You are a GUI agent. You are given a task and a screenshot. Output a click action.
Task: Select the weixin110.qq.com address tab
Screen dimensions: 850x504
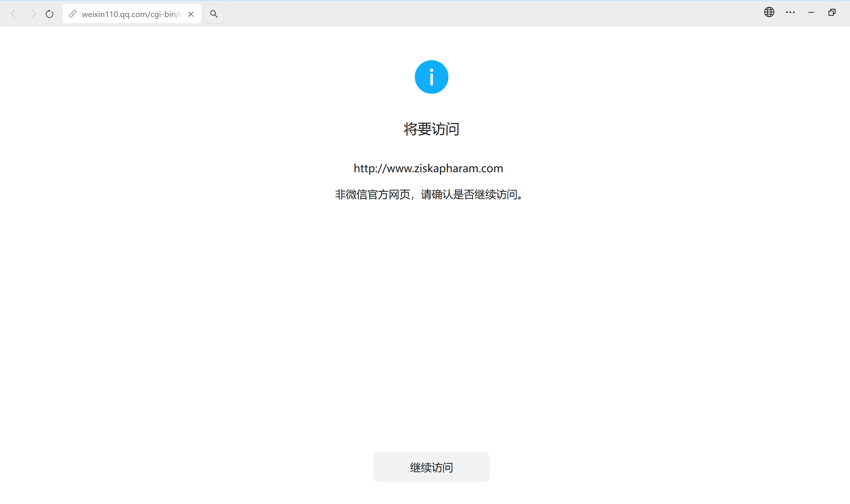click(132, 14)
